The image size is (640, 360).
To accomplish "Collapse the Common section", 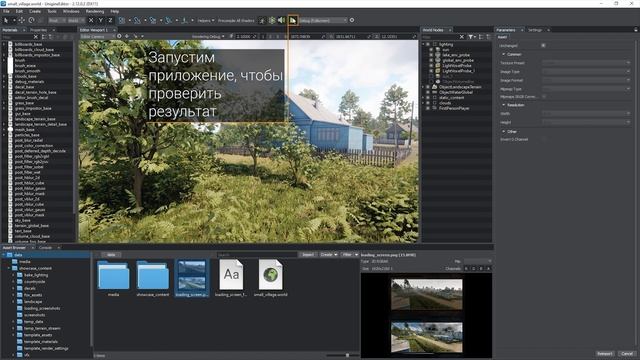I will tap(504, 54).
